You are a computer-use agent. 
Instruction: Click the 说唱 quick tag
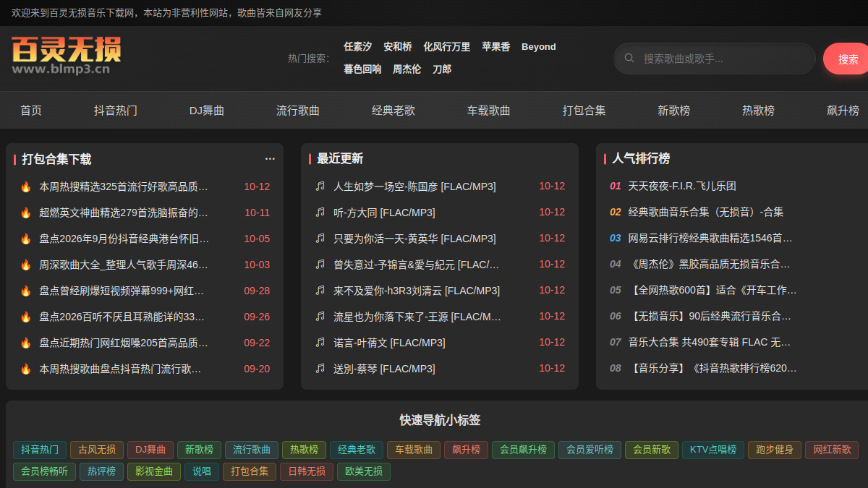tap(202, 472)
